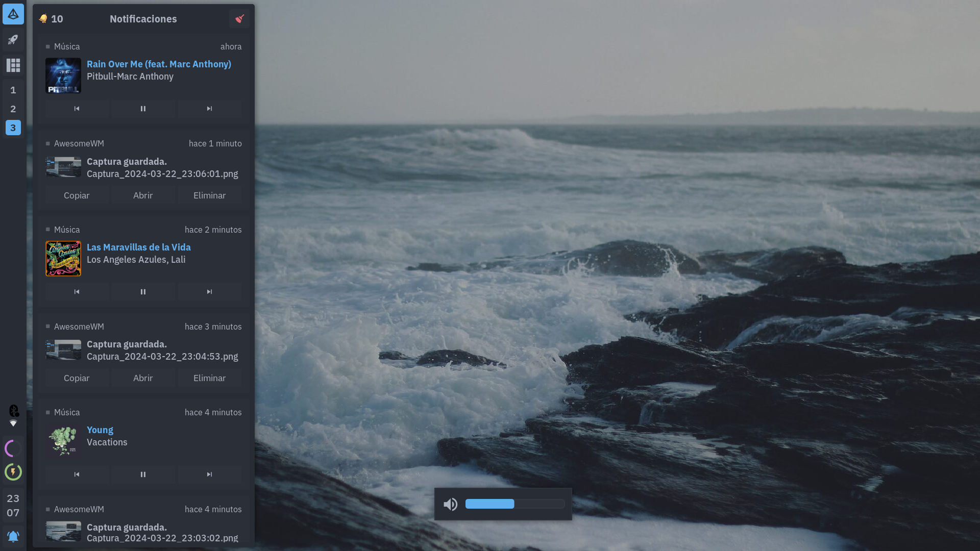The height and width of the screenshot is (551, 980).
Task: Click the bluetooth status icon
Action: coord(14,411)
